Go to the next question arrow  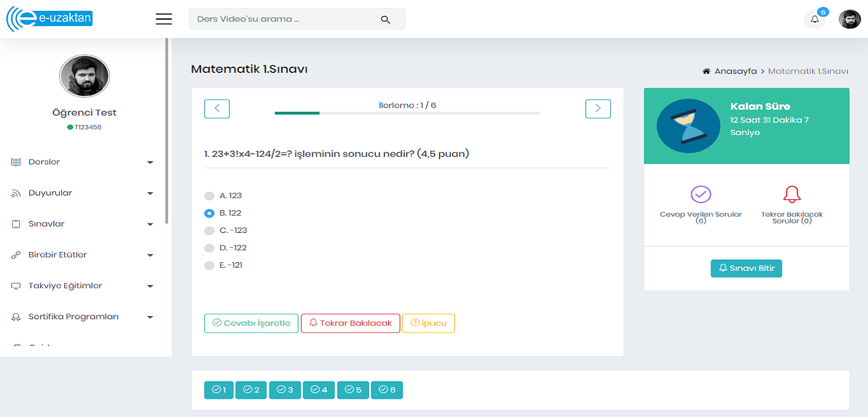(597, 109)
